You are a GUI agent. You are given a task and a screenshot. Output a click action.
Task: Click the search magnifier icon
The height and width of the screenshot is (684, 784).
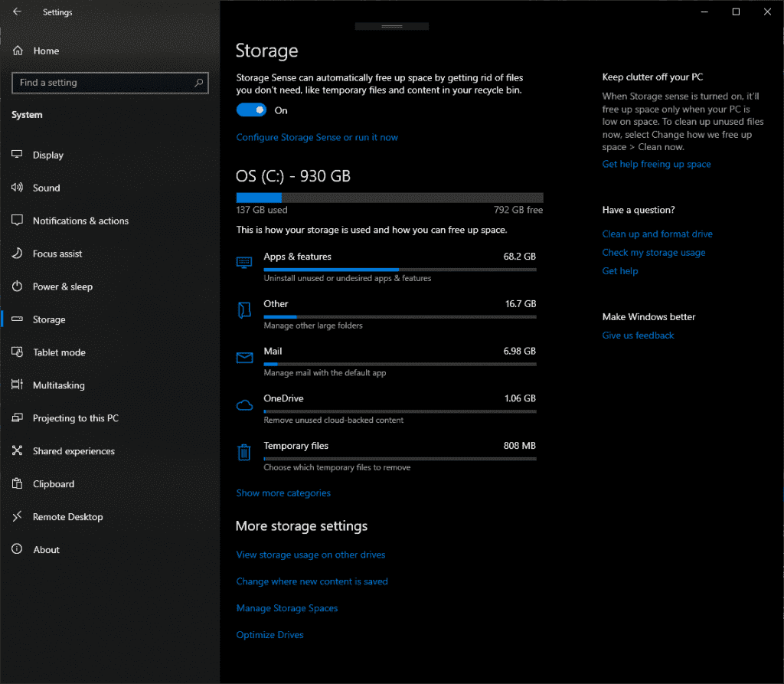pyautogui.click(x=198, y=83)
